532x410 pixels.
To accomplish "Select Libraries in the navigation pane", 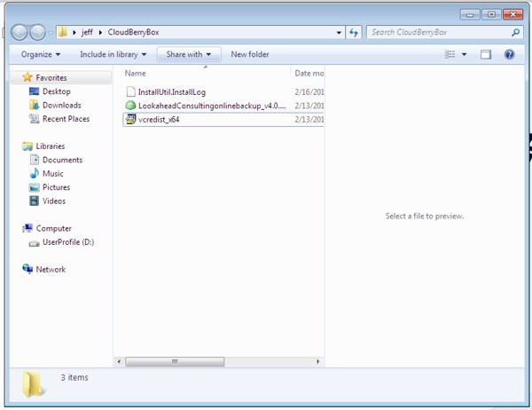I will [x=51, y=146].
